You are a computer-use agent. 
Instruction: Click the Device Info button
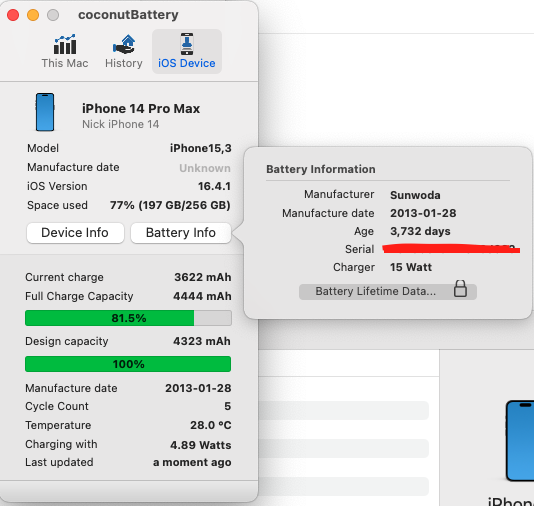[x=75, y=233]
